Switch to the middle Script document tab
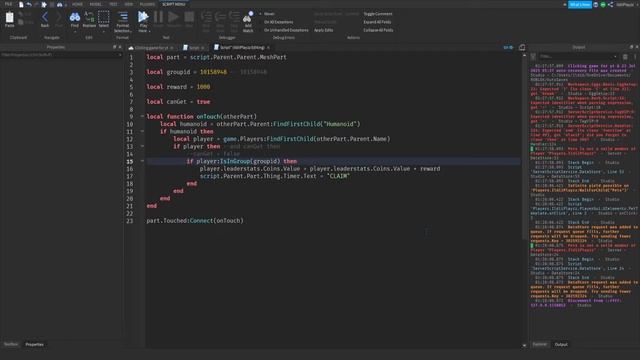This screenshot has width=640, height=360. point(193,48)
